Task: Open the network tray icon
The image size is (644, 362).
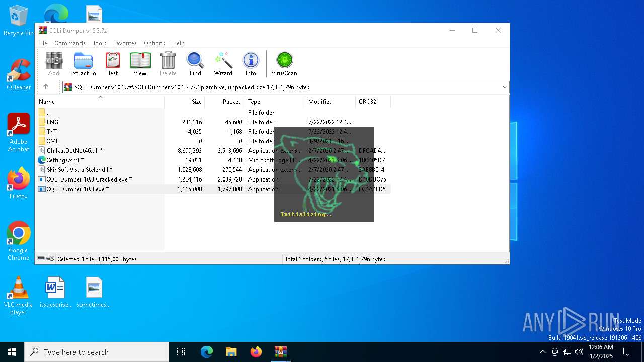Action: [x=567, y=352]
